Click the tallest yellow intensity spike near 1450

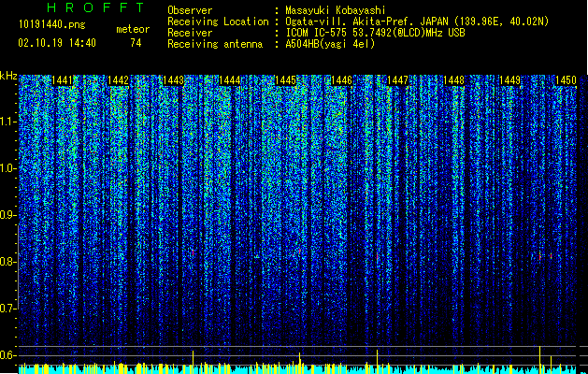click(539, 358)
